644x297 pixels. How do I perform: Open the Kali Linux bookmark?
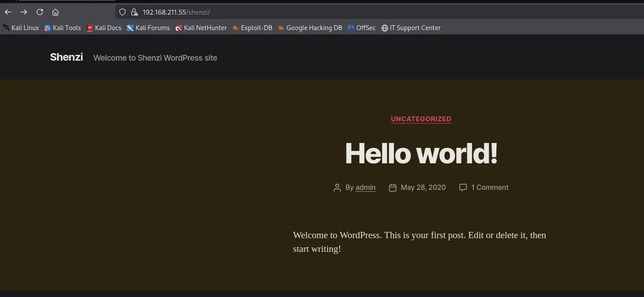coord(21,28)
